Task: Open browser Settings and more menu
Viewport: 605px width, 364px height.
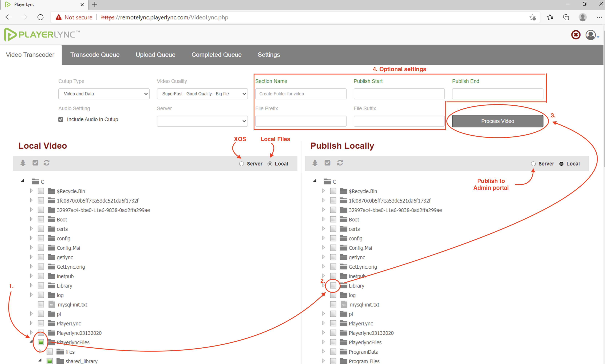Action: (x=599, y=17)
